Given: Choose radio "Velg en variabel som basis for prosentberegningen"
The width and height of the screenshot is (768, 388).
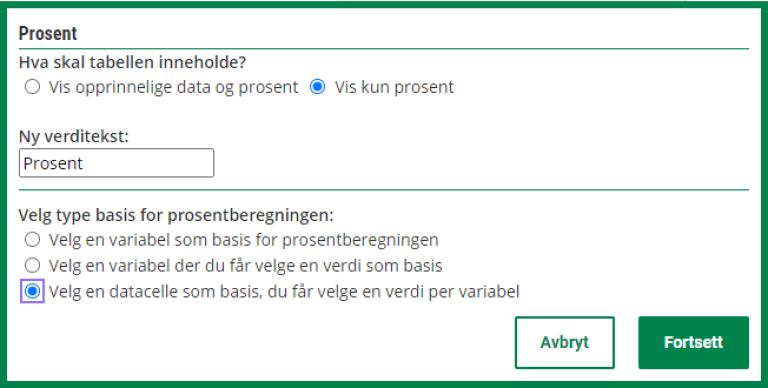Looking at the screenshot, I should coord(32,240).
